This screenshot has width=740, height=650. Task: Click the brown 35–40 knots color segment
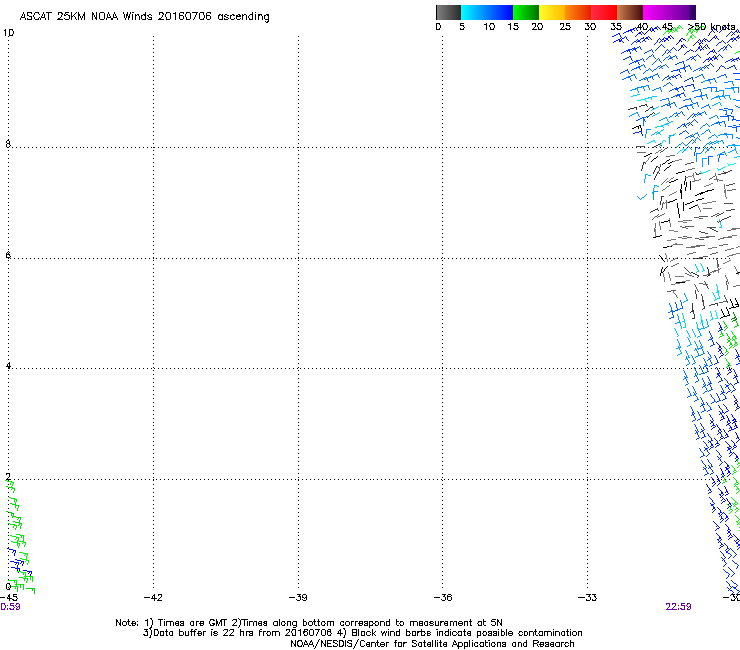(x=630, y=12)
